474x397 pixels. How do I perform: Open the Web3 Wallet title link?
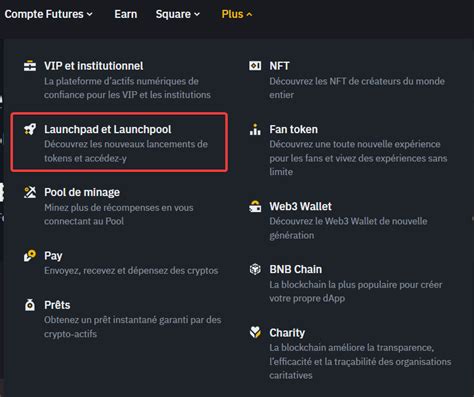click(300, 206)
